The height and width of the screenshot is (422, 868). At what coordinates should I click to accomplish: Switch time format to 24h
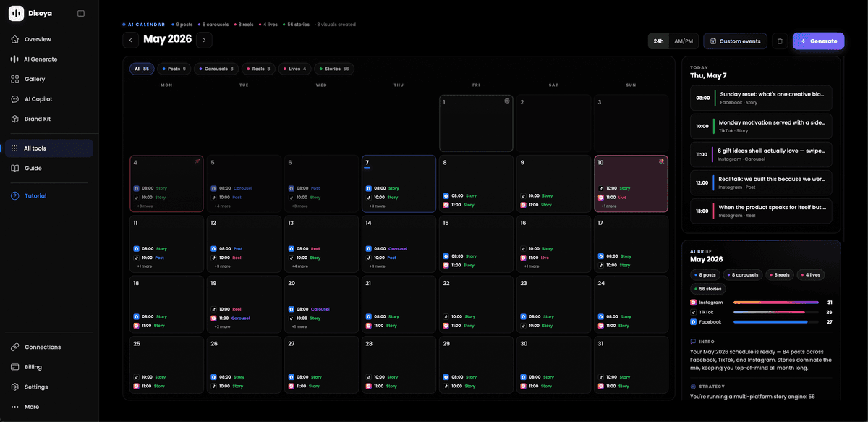pos(658,41)
